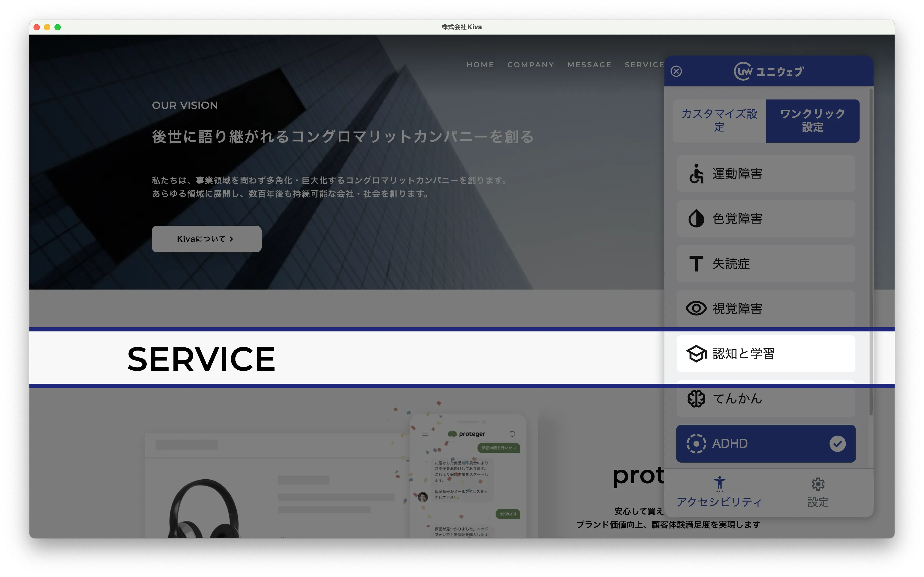Click the avatar in proteger chat mockup
This screenshot has height=577, width=924.
tap(422, 496)
